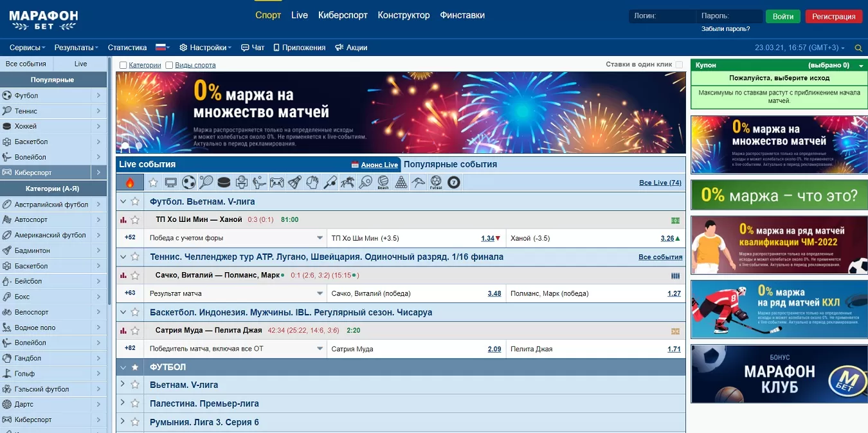The image size is (868, 433).
Task: Open esports via the game controller icon
Action: (x=277, y=182)
